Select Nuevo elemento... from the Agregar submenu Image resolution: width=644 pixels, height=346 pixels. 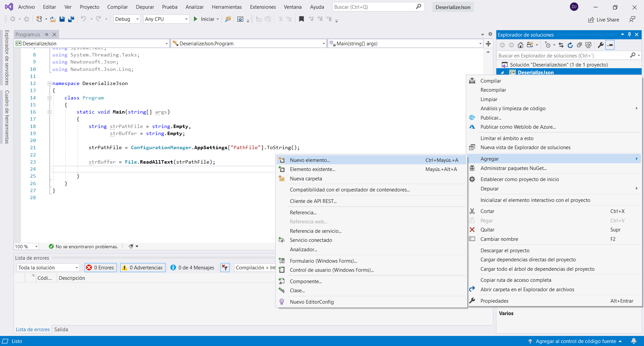pyautogui.click(x=310, y=160)
